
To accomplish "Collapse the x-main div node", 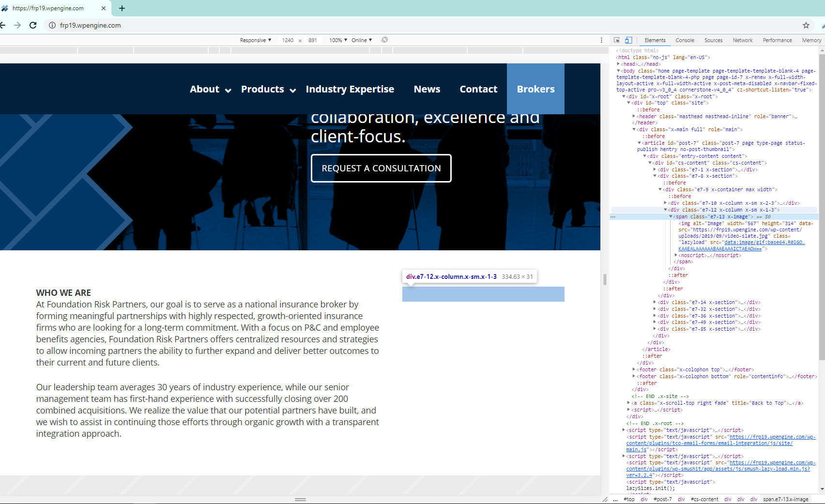I will 634,129.
